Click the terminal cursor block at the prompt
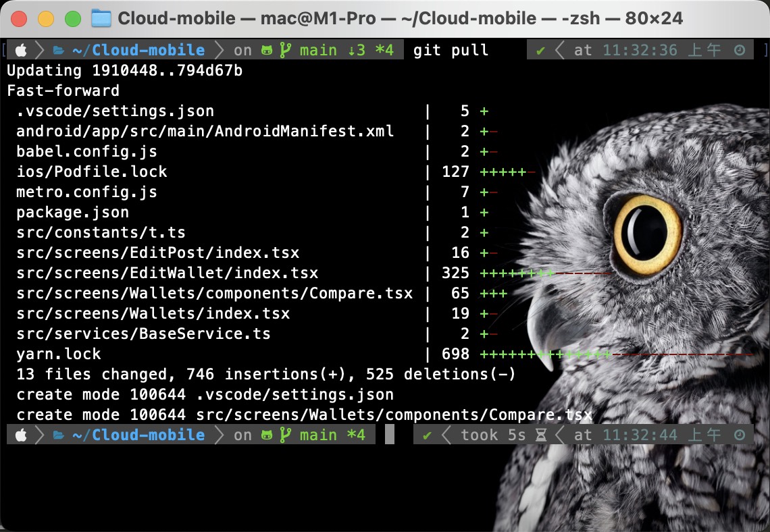 (390, 435)
